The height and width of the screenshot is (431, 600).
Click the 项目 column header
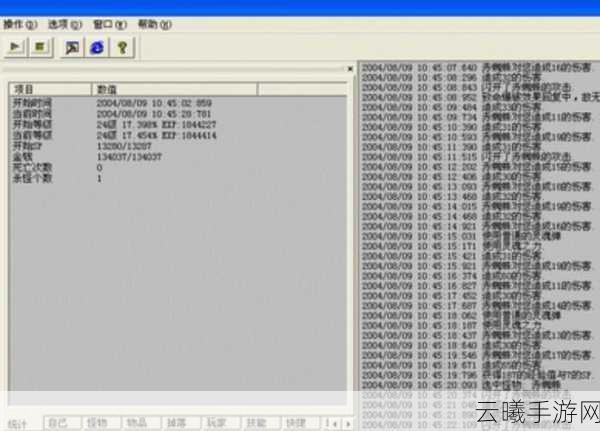click(50, 90)
